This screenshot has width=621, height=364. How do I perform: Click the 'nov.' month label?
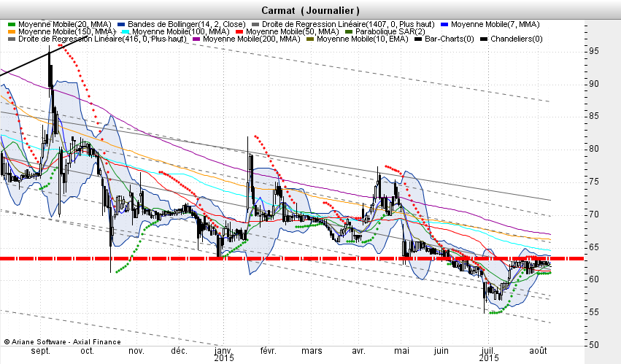click(x=136, y=352)
